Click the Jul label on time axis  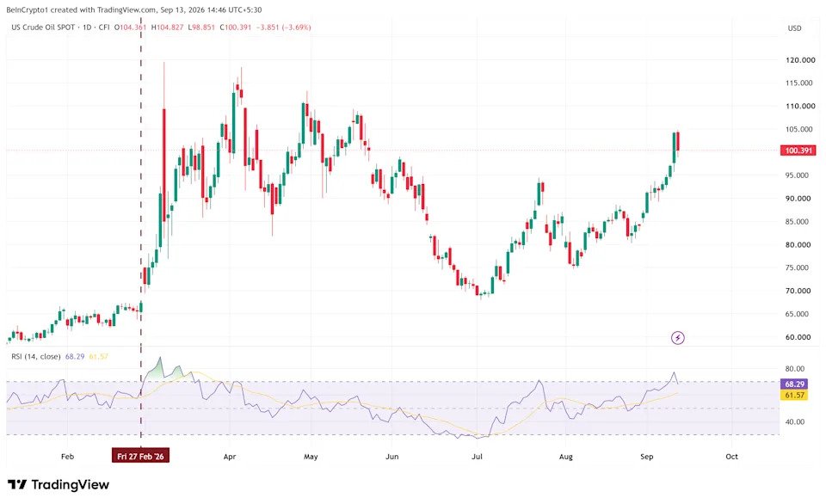click(477, 457)
